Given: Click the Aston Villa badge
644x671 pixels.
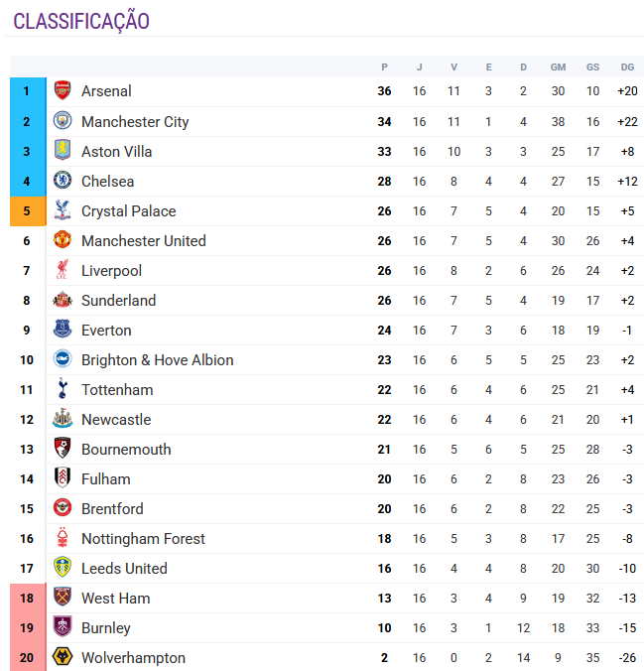Looking at the screenshot, I should point(63,151).
